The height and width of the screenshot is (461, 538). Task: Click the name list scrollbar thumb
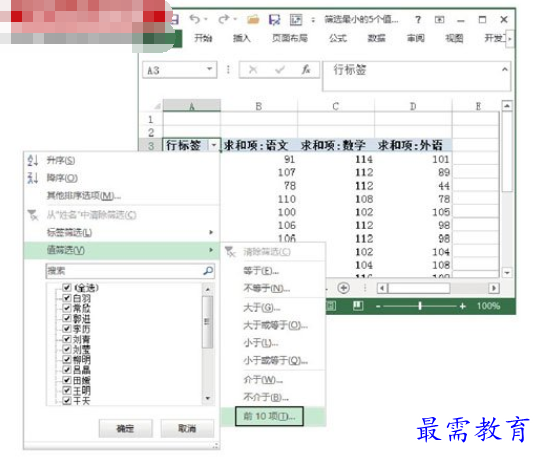coord(208,322)
